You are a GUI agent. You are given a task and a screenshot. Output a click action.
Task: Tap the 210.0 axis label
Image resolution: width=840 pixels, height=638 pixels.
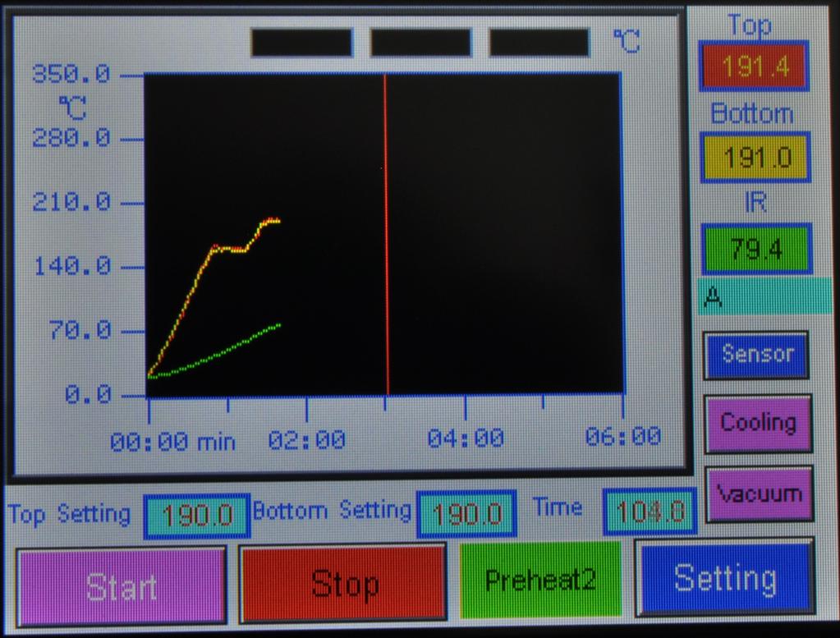pyautogui.click(x=71, y=202)
